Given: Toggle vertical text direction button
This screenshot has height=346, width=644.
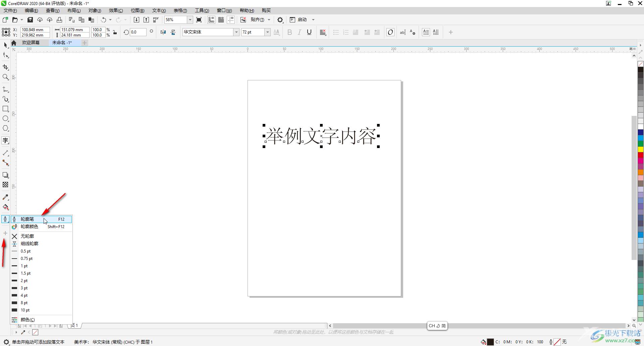Looking at the screenshot, I should click(436, 32).
